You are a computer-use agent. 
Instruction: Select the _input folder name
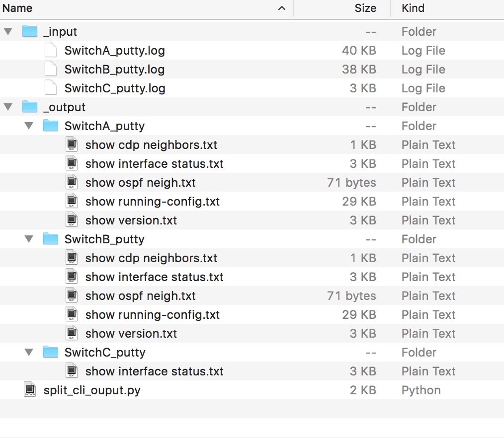coord(60,32)
